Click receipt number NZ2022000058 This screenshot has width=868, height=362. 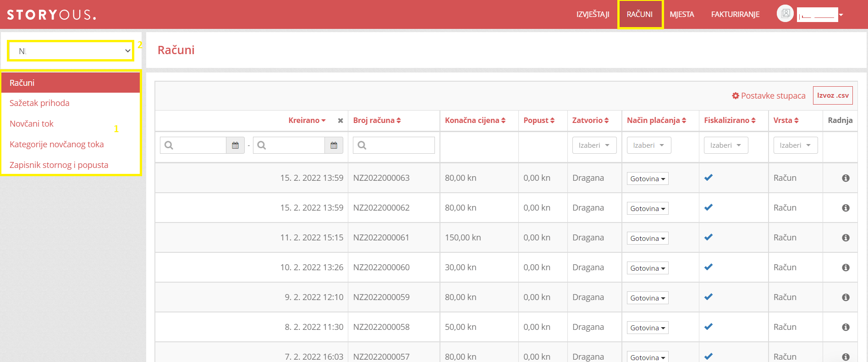click(381, 327)
